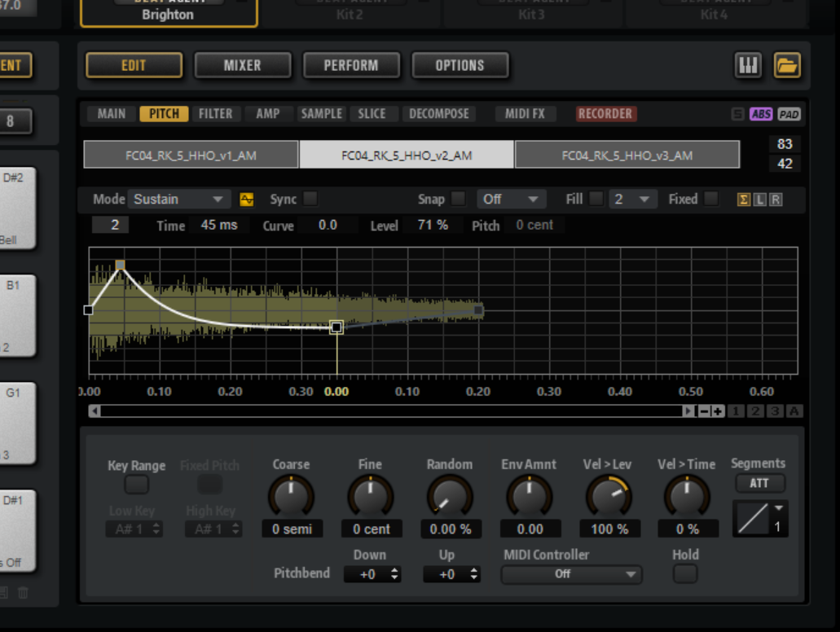840x632 pixels.
Task: Open the Snap Off dropdown
Action: tap(512, 200)
